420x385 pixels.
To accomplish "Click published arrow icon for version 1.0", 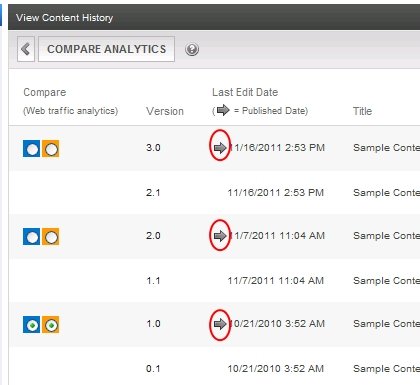I will pos(220,324).
